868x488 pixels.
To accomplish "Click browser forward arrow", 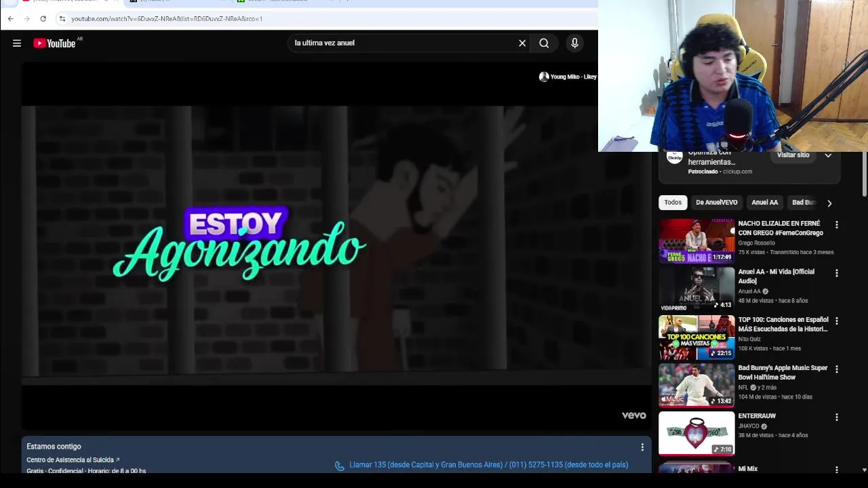I will (x=27, y=18).
